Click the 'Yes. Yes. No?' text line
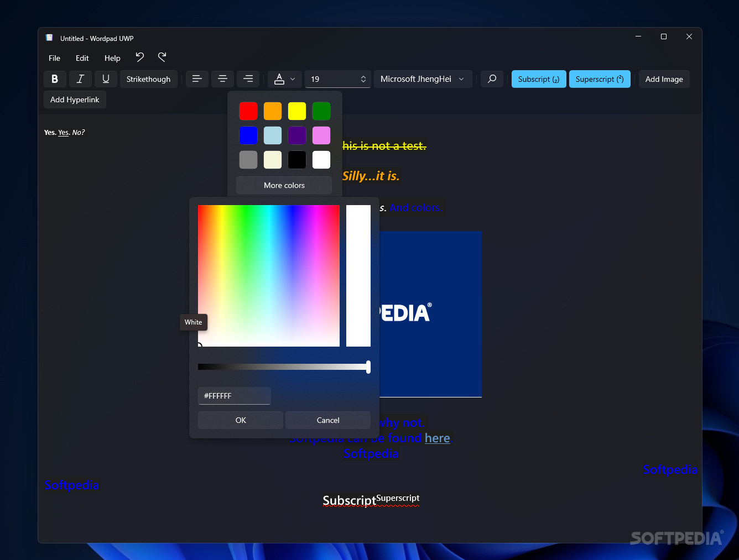This screenshot has height=560, width=739. click(x=65, y=133)
